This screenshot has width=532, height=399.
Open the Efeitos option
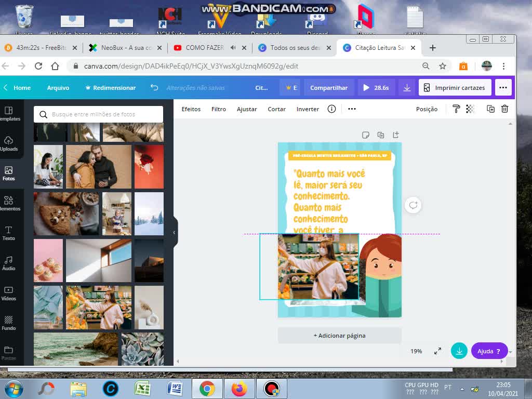tap(191, 109)
